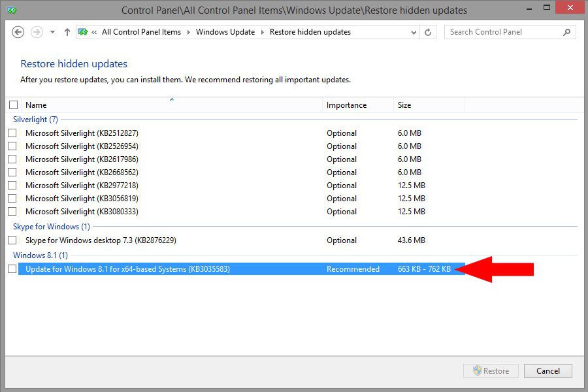Screen dimensions: 588x392
Task: Open address bar history dropdown
Action: pos(414,32)
